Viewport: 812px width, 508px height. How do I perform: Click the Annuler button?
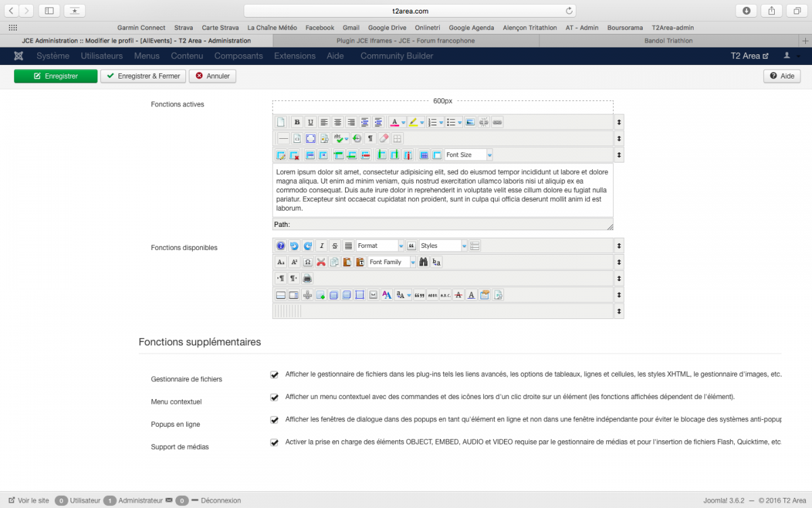(x=212, y=76)
